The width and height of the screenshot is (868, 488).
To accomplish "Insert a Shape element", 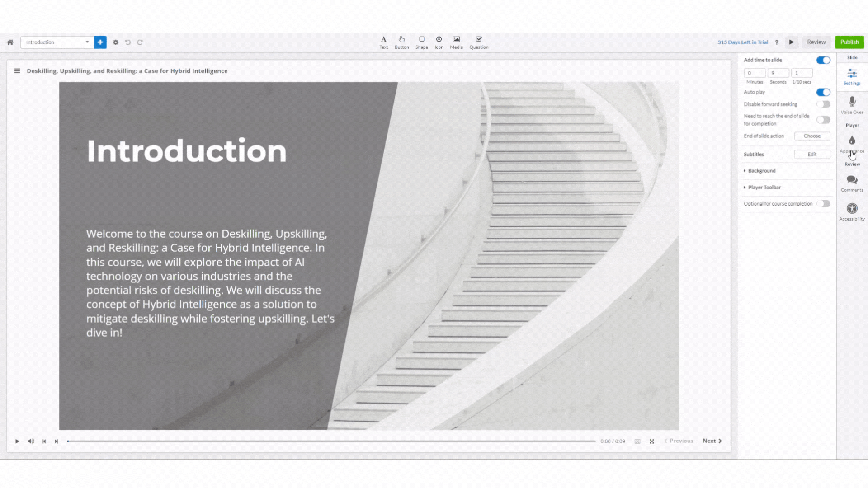I will click(x=421, y=42).
